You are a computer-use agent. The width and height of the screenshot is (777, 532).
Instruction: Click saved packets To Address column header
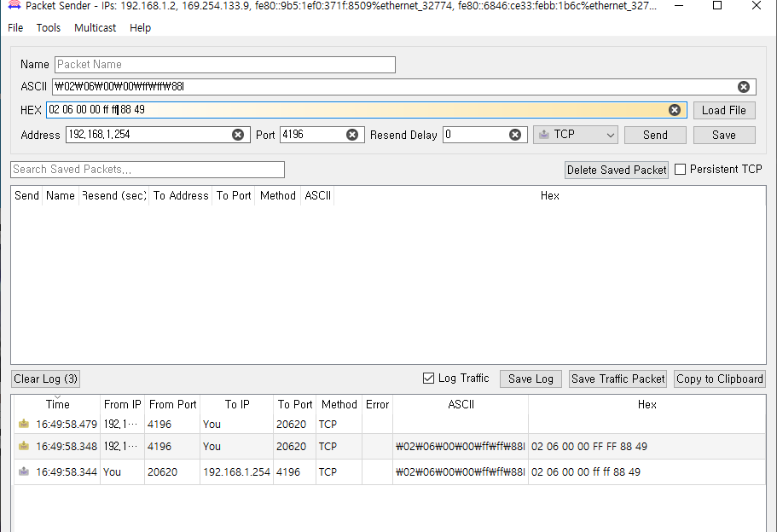[x=181, y=195]
